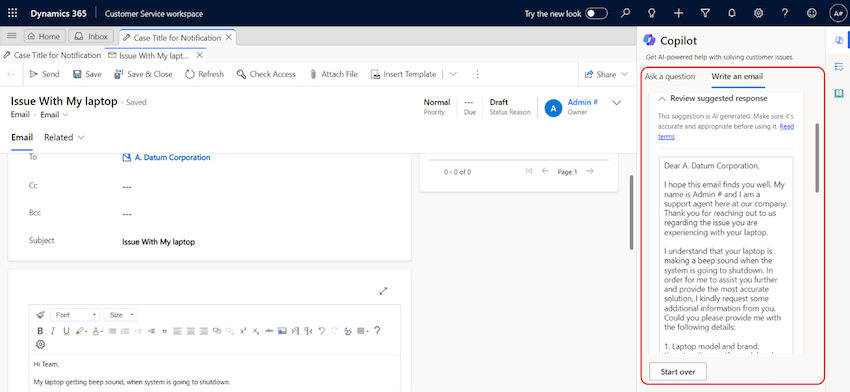The width and height of the screenshot is (850, 392).
Task: Click the plus quick-create icon
Action: point(679,14)
